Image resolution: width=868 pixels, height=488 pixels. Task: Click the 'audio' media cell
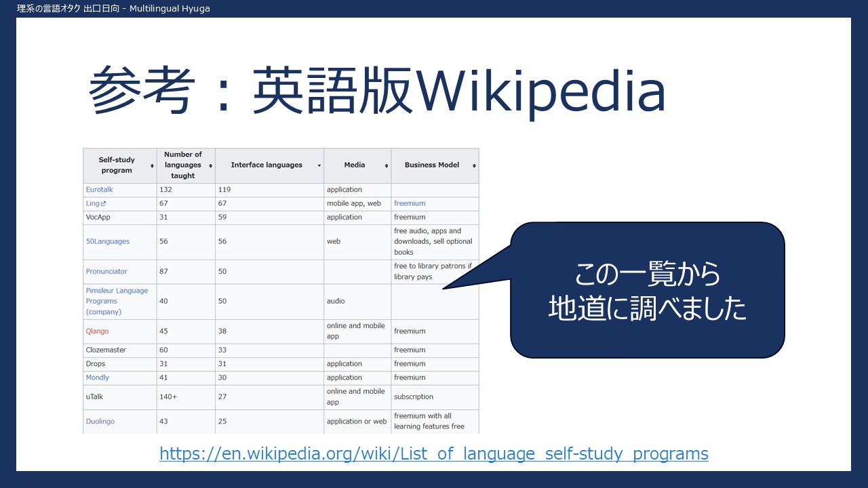(357, 301)
